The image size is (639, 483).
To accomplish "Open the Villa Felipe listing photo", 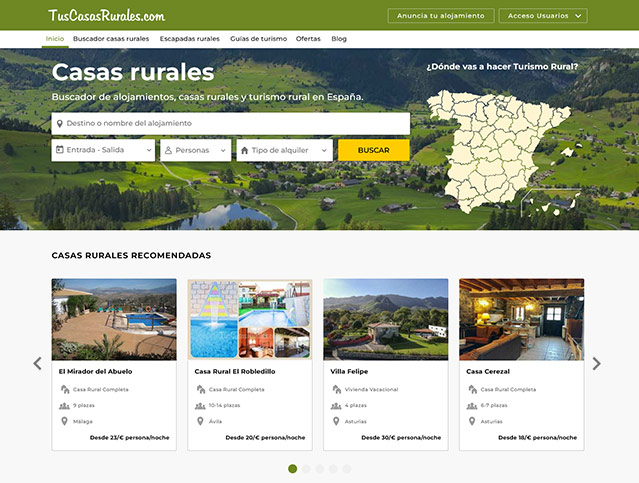I will [385, 318].
